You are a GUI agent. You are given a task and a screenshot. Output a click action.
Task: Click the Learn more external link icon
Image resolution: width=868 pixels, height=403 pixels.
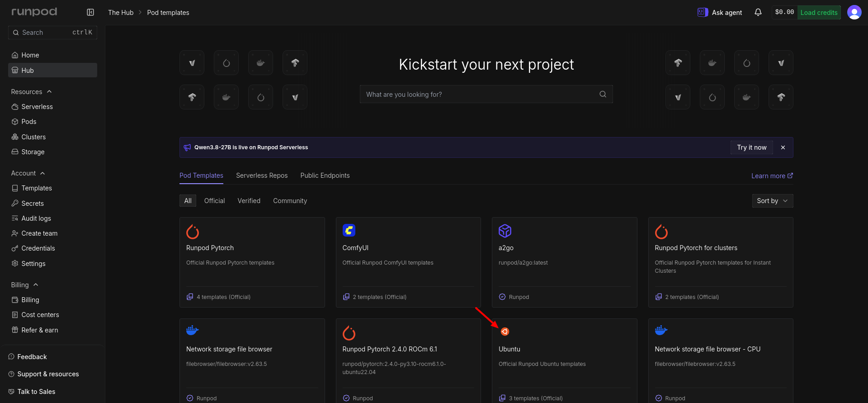pos(790,176)
